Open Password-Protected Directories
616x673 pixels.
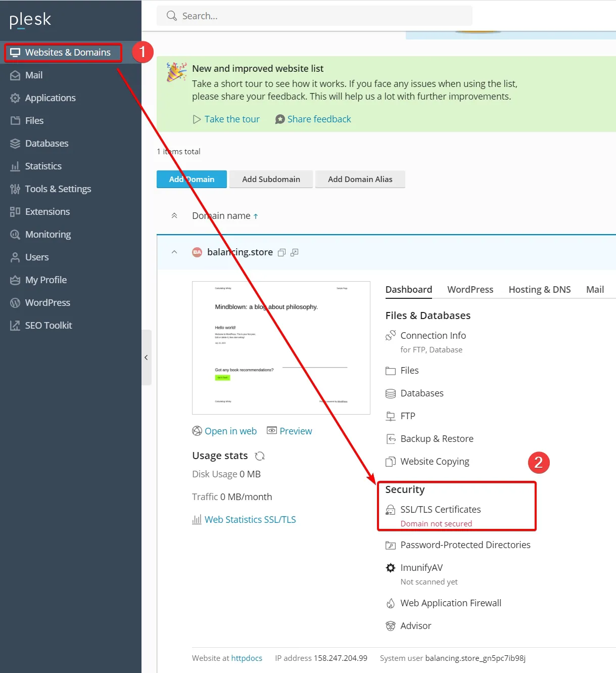(x=465, y=545)
